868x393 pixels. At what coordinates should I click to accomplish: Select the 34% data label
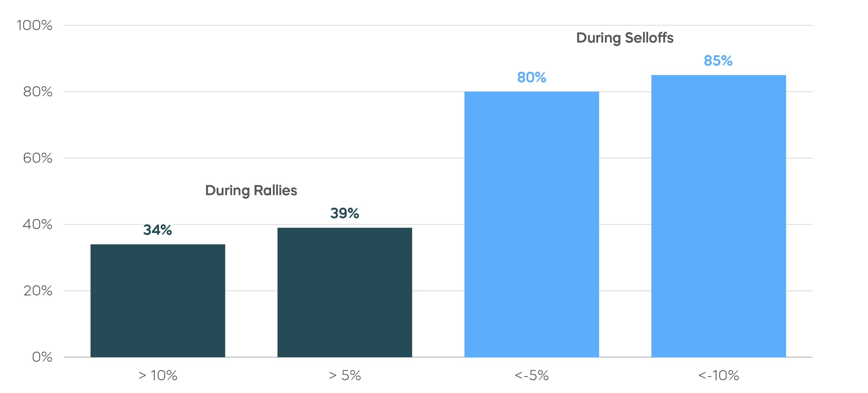[x=158, y=230]
